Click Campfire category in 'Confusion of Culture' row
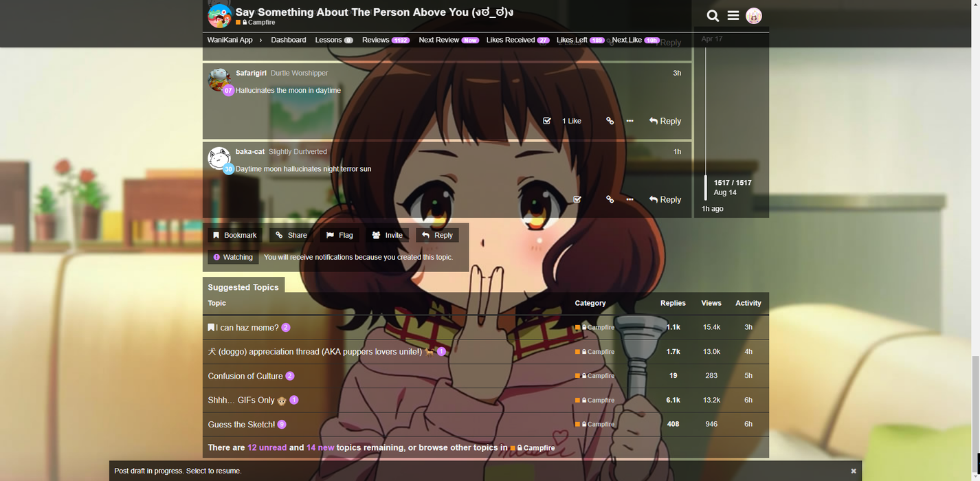 [x=595, y=376]
